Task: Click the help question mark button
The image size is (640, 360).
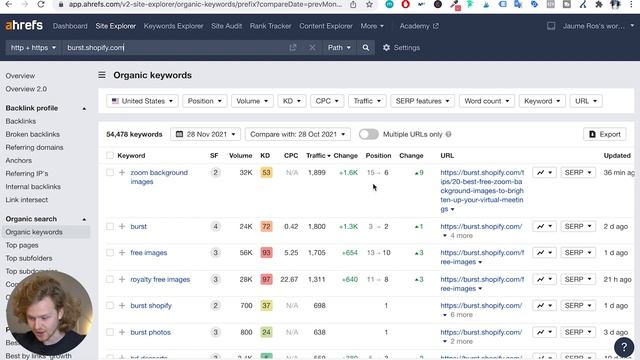Action: (x=624, y=347)
